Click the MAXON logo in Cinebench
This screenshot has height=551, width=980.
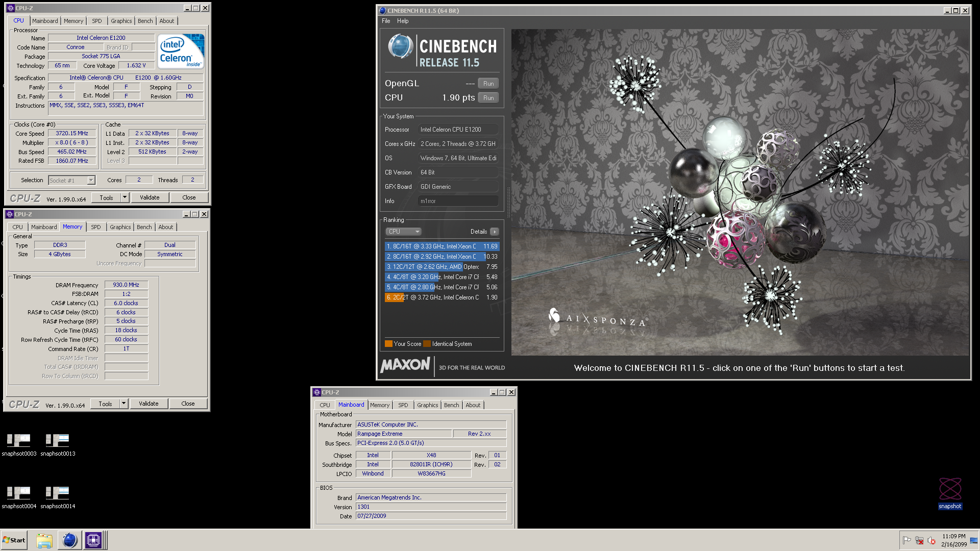[x=405, y=365]
